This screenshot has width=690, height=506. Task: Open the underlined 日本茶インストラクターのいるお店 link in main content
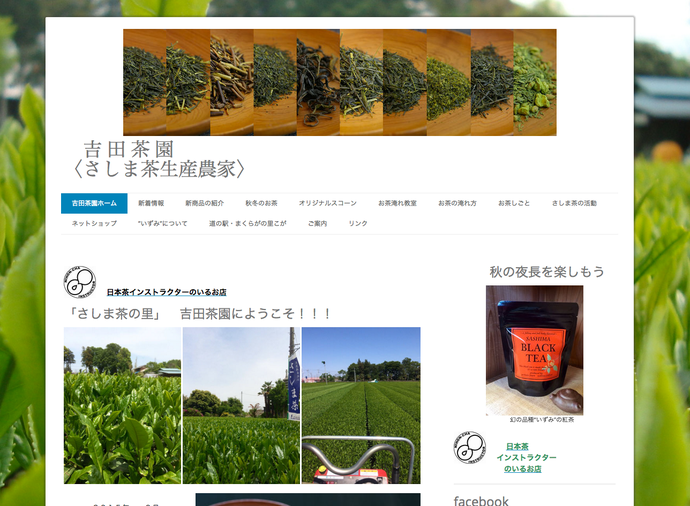[166, 292]
